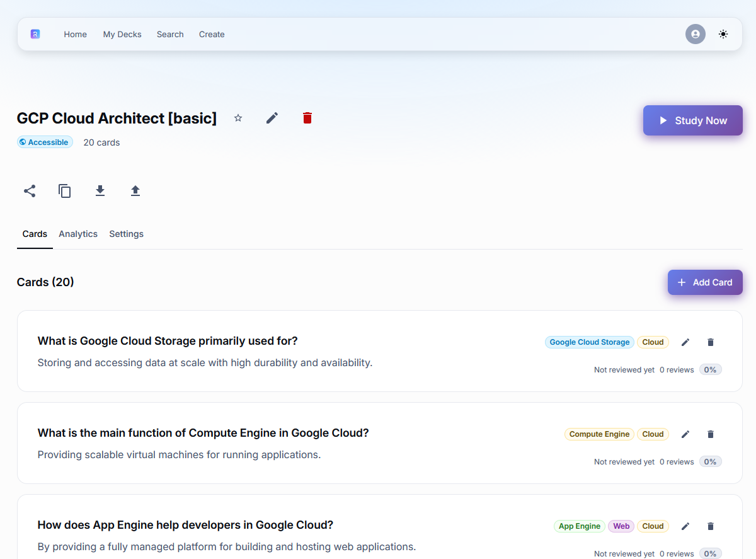Image resolution: width=756 pixels, height=559 pixels.
Task: Delete the deck using red trash icon
Action: [307, 118]
